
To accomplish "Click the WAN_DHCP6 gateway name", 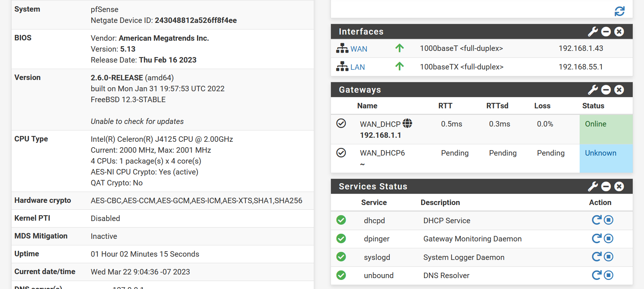I will coord(382,153).
